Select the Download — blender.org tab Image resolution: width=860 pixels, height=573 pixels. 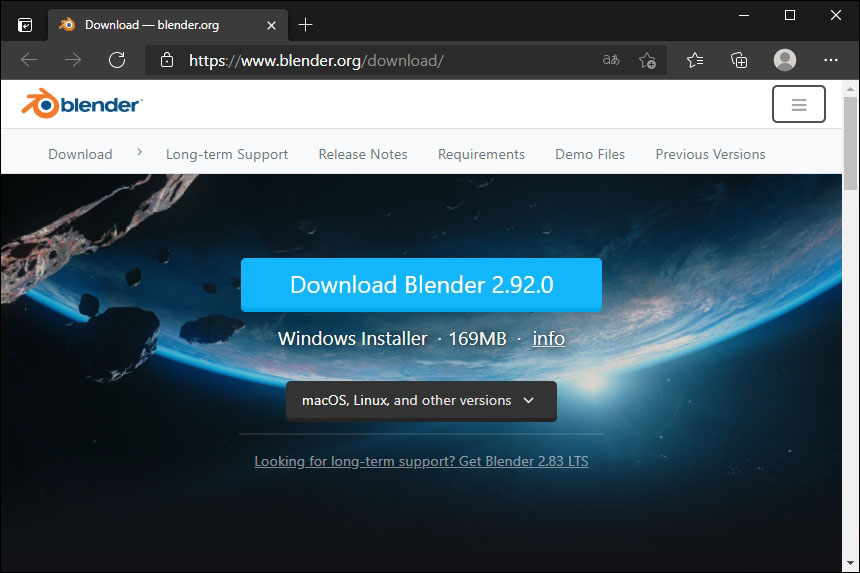pos(168,25)
